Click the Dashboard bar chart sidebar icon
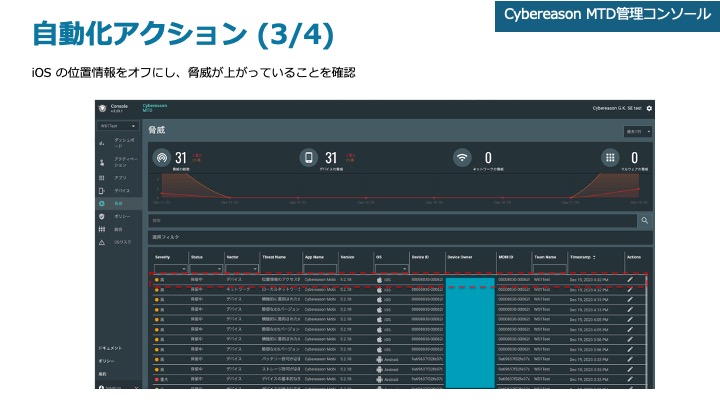 click(x=102, y=143)
